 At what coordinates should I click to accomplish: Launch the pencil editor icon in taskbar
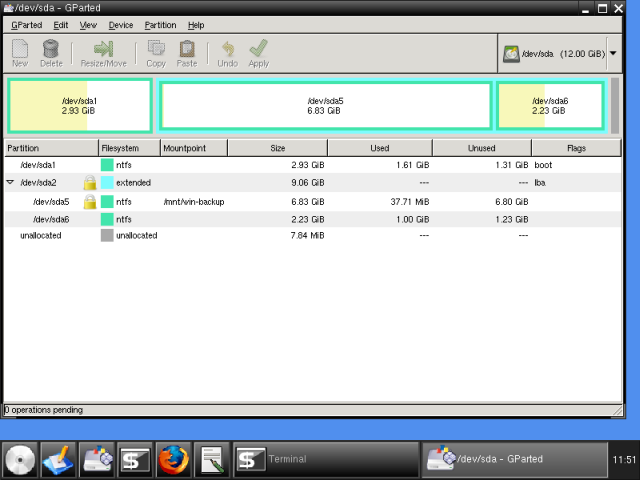pos(58,460)
